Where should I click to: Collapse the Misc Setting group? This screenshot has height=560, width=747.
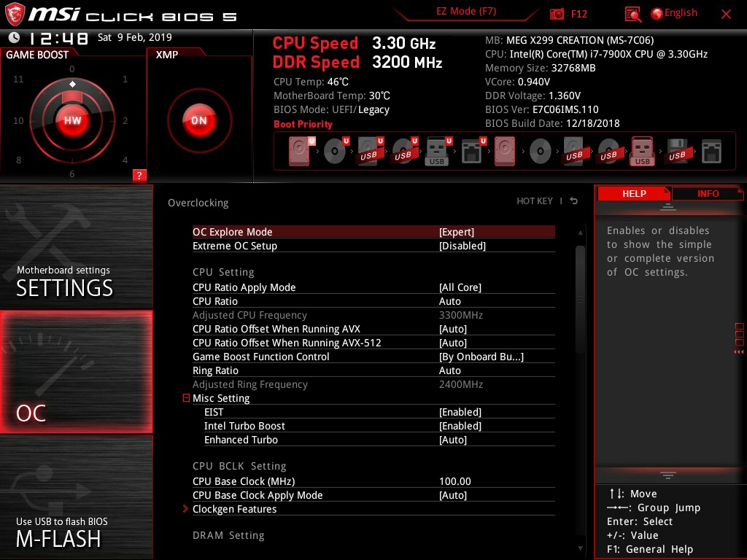point(187,398)
